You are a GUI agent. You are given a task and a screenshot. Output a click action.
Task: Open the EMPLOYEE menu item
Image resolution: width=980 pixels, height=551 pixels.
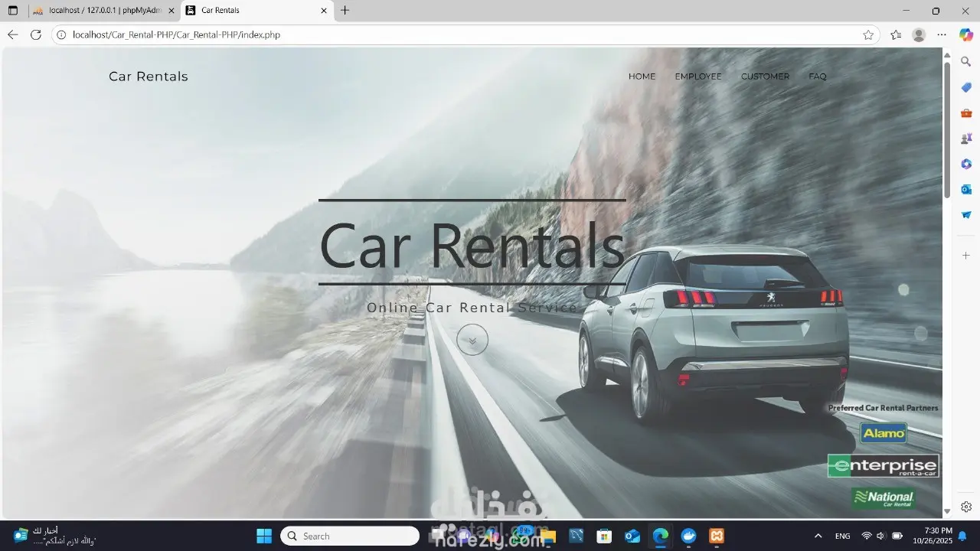[x=698, y=77]
